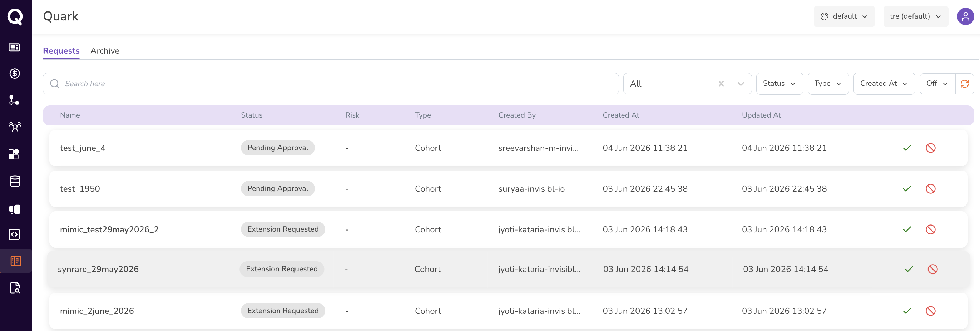Approve test_1950 with green checkmark
Image resolution: width=980 pixels, height=331 pixels.
[x=907, y=189]
